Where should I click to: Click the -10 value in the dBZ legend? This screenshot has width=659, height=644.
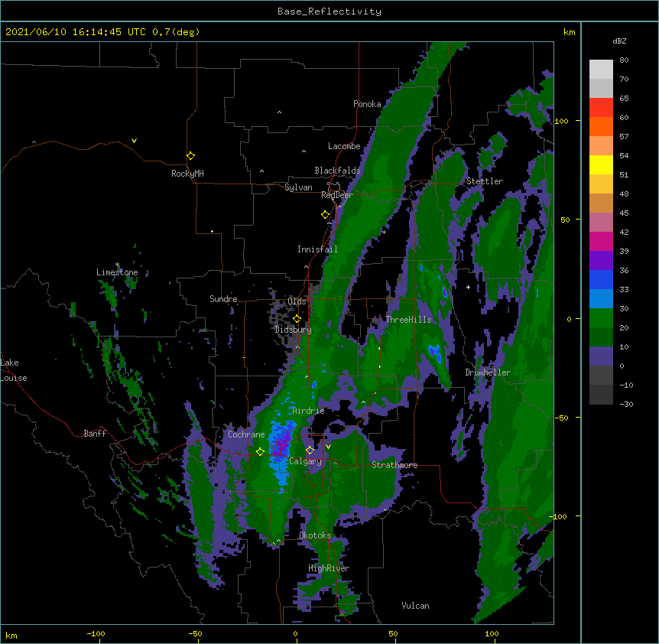(626, 385)
